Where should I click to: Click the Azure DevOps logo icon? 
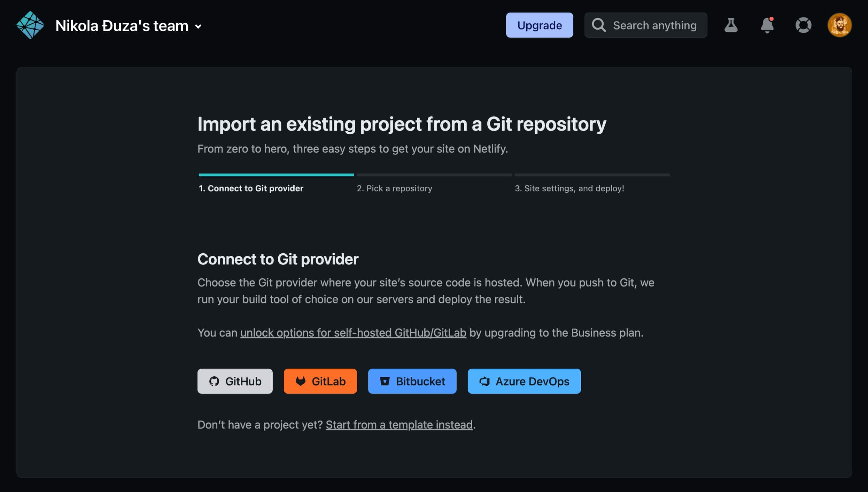tap(485, 381)
